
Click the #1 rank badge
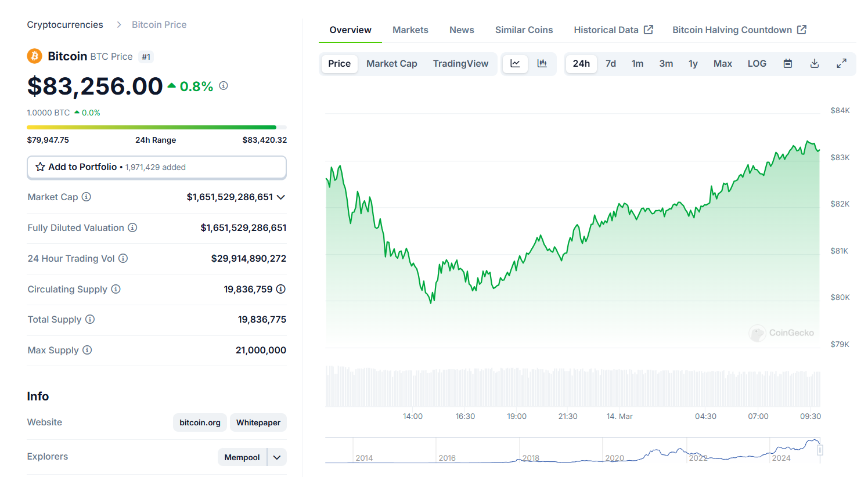146,57
